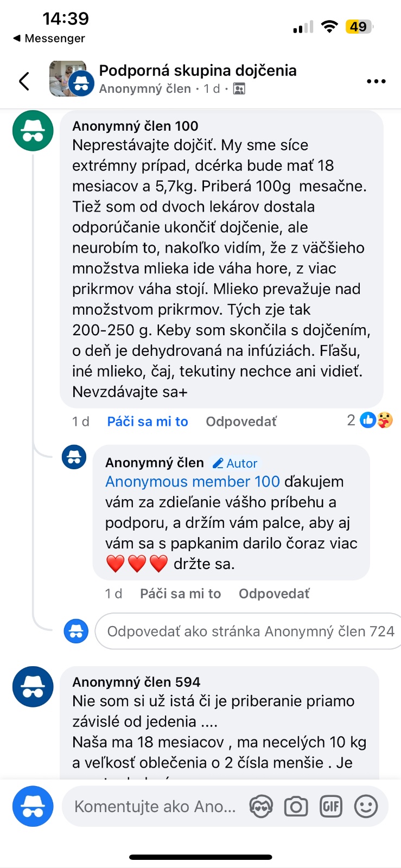Image resolution: width=401 pixels, height=868 pixels.
Task: Tap the avatar of Anonymný člen 594
Action: click(x=33, y=687)
